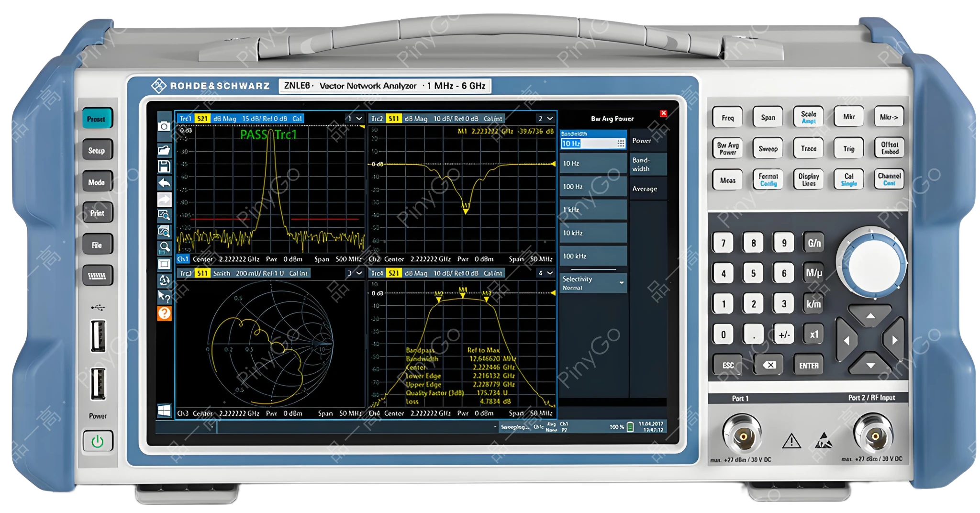The width and height of the screenshot is (980, 513).
Task: Click the magnifier zoom icon in toolbar
Action: pos(164,247)
